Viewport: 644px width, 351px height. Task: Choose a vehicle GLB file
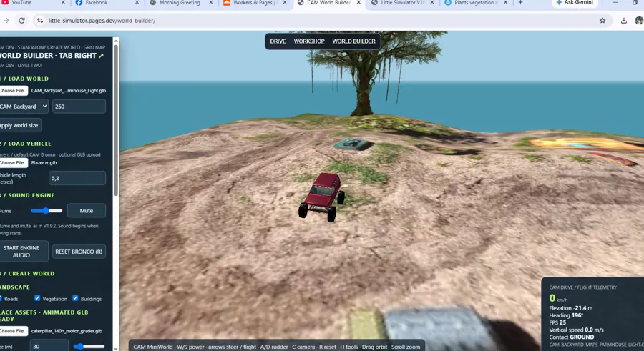[x=13, y=162]
